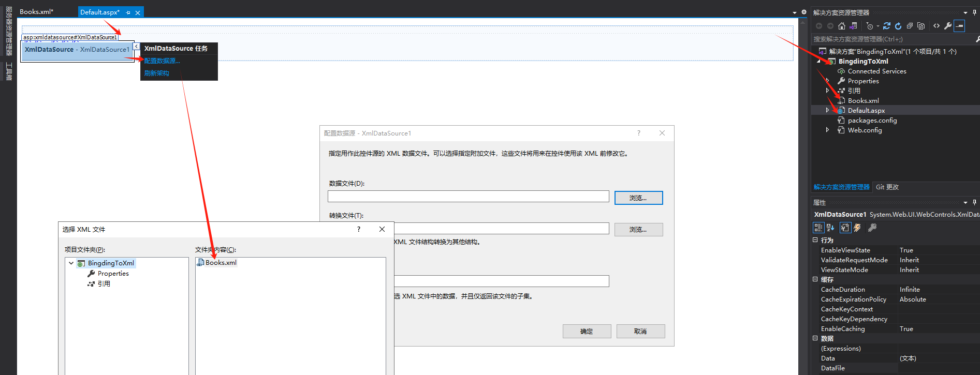This screenshot has width=980, height=375.
Task: Activate the Default.aspx* editor tab
Action: (100, 12)
